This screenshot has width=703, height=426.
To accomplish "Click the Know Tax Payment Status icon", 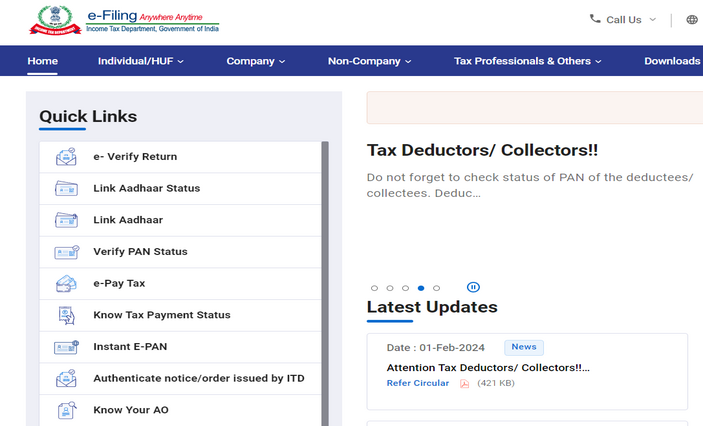I will point(66,315).
